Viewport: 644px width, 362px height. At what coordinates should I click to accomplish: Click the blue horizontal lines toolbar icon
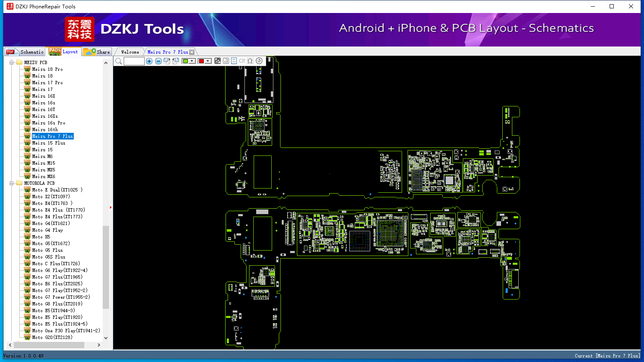pyautogui.click(x=234, y=61)
